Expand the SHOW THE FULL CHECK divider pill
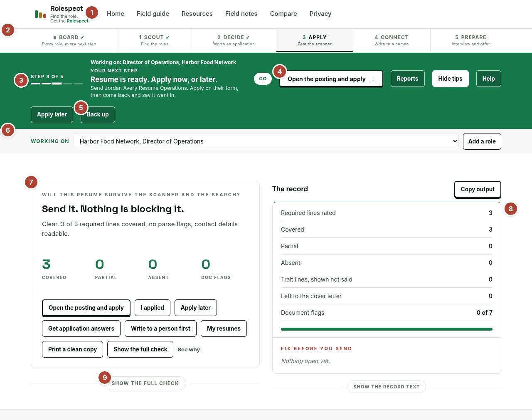 click(x=145, y=383)
